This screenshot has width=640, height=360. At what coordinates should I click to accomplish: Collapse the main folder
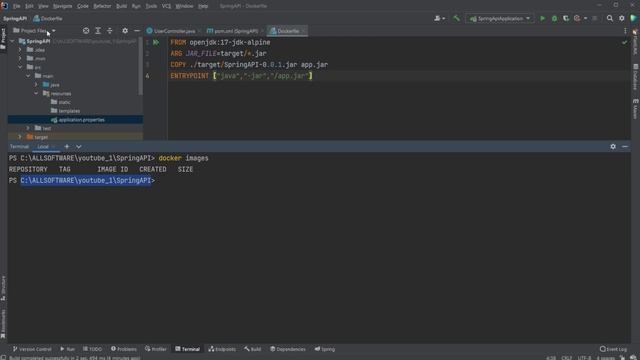click(28, 76)
